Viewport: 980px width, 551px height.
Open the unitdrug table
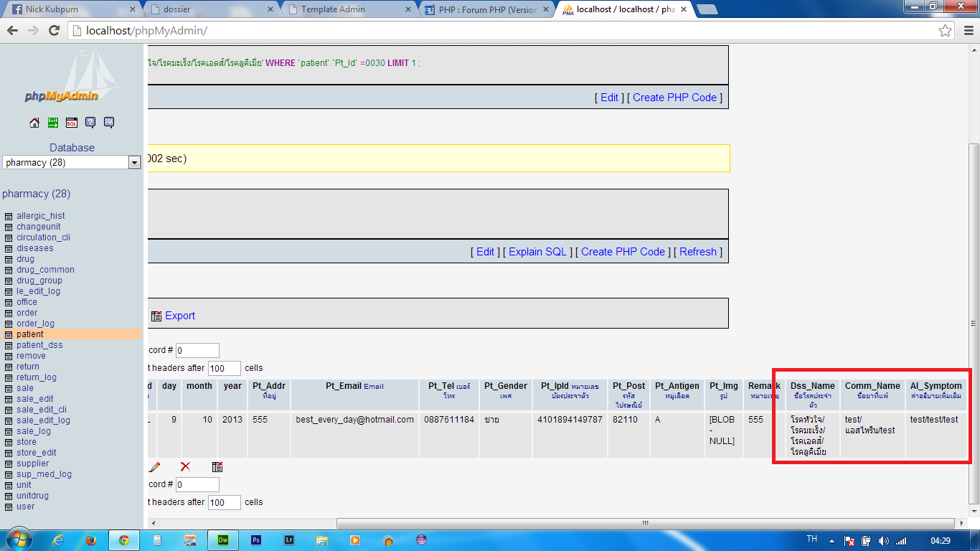coord(33,496)
